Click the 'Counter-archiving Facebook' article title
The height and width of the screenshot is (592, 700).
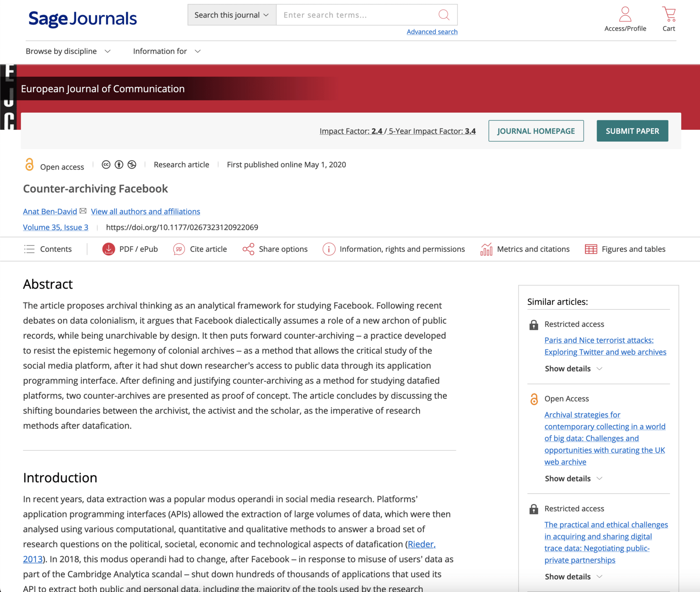click(x=96, y=189)
